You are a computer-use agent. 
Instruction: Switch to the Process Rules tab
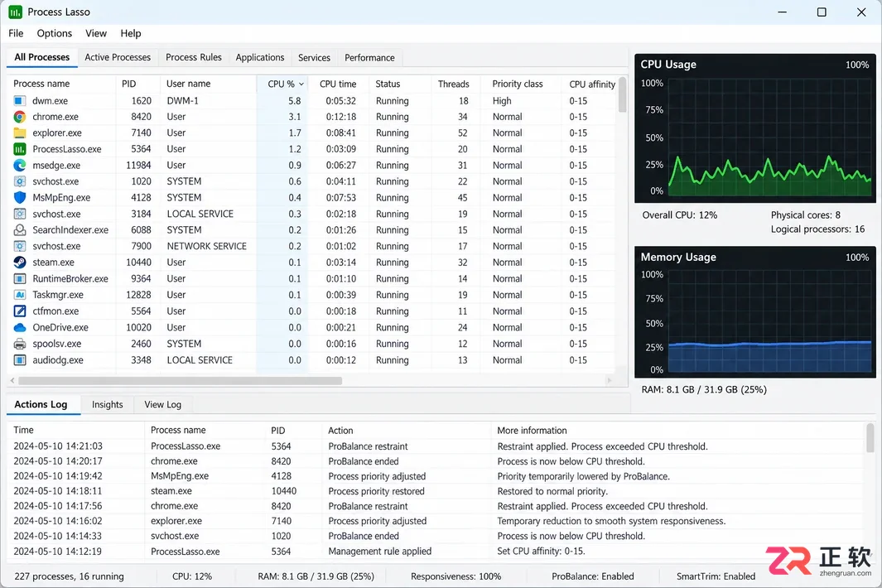click(x=194, y=57)
